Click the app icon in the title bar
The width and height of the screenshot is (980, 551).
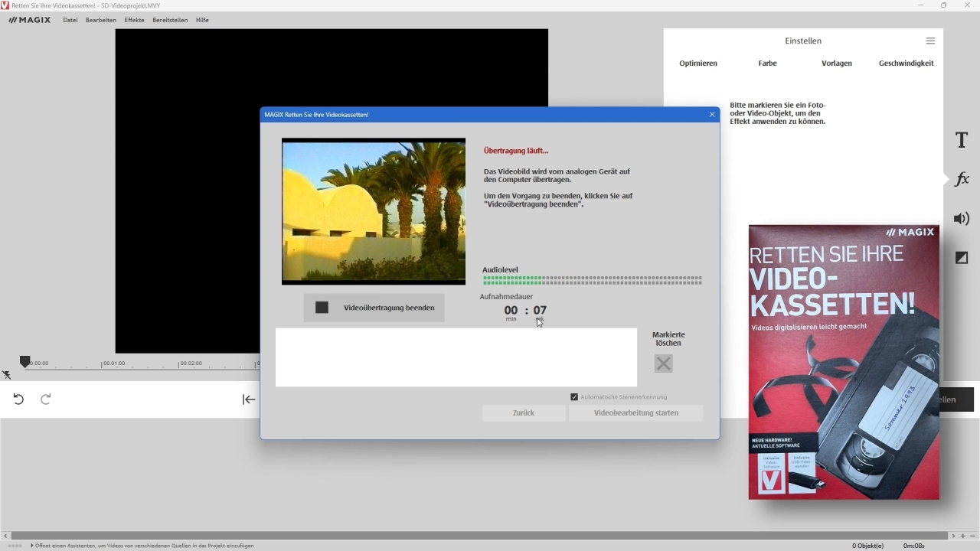point(5,5)
